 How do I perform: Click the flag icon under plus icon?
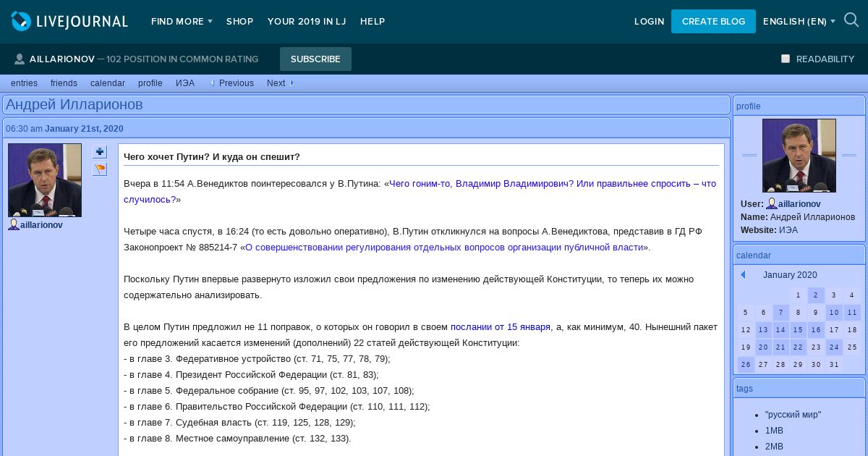(100, 169)
